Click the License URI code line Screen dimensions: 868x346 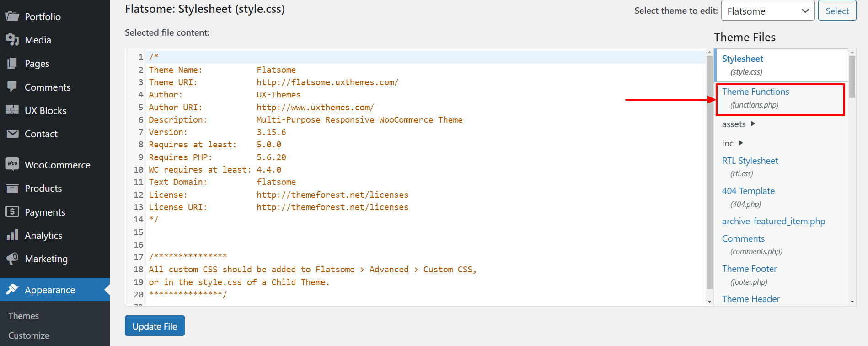click(x=279, y=207)
